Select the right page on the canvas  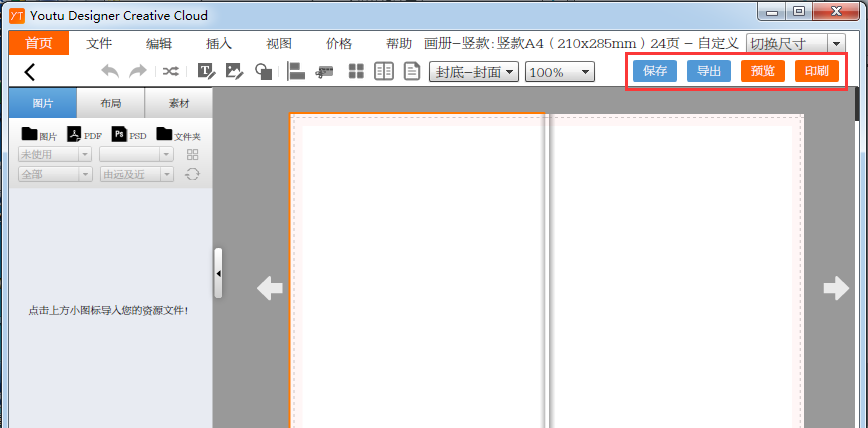coord(675,271)
